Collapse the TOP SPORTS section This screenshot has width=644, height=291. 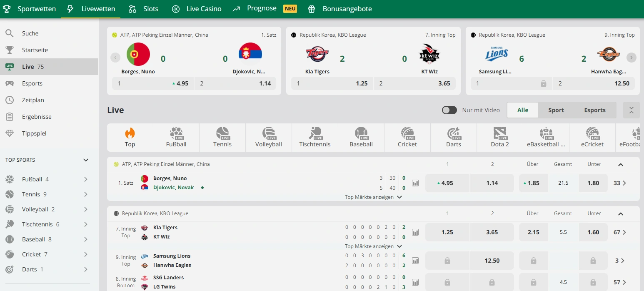[x=86, y=160]
